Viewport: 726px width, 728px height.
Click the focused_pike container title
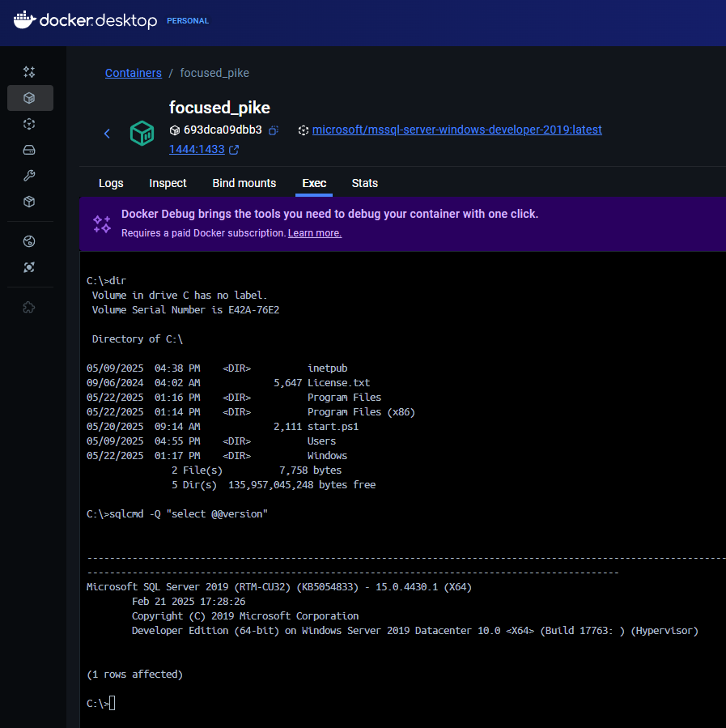(x=219, y=108)
